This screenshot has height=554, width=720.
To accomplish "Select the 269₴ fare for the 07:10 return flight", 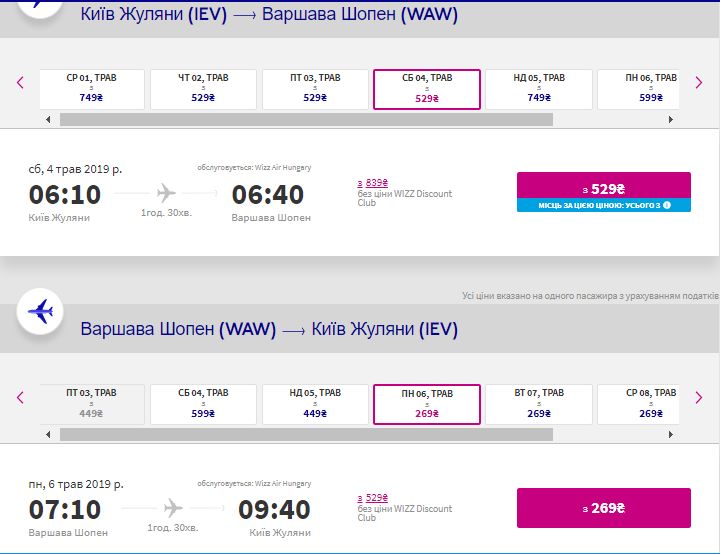I will [603, 508].
